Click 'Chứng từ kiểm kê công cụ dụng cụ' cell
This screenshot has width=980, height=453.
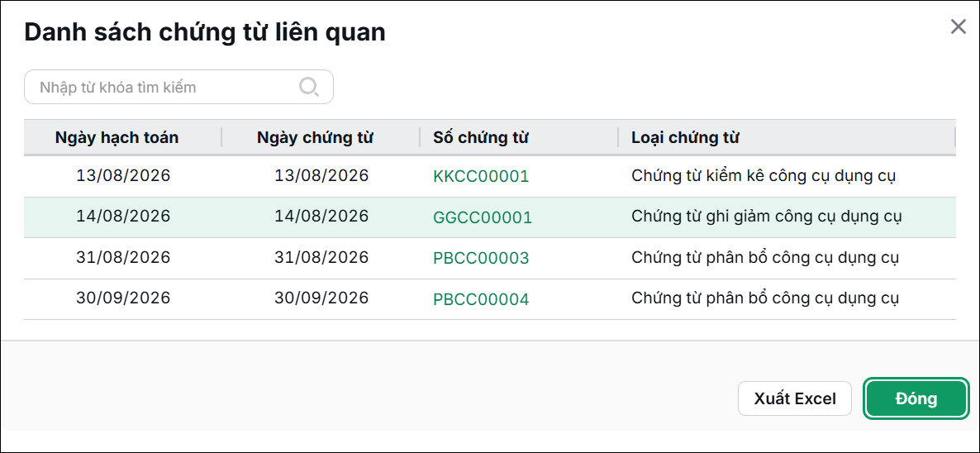(x=764, y=176)
